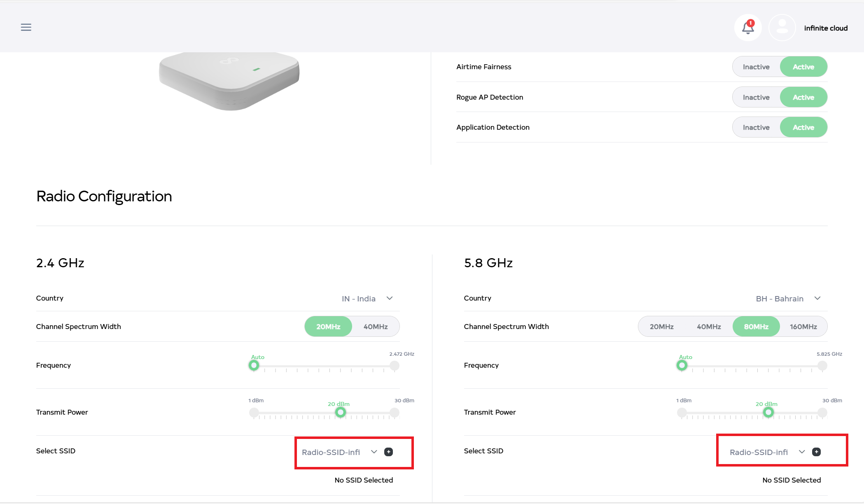864x504 pixels.
Task: Open the 5.8 GHz Radio-SSID-infi dropdown
Action: pos(767,452)
